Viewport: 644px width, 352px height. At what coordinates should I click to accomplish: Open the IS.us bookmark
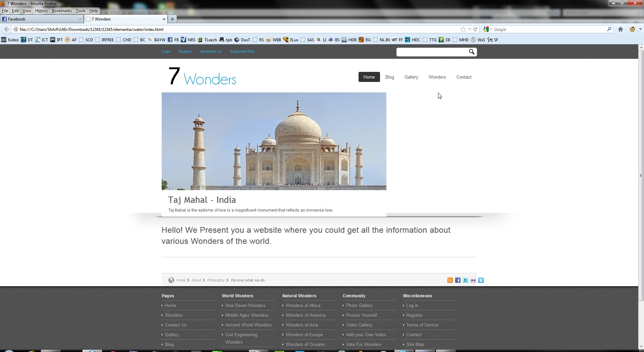(x=291, y=40)
